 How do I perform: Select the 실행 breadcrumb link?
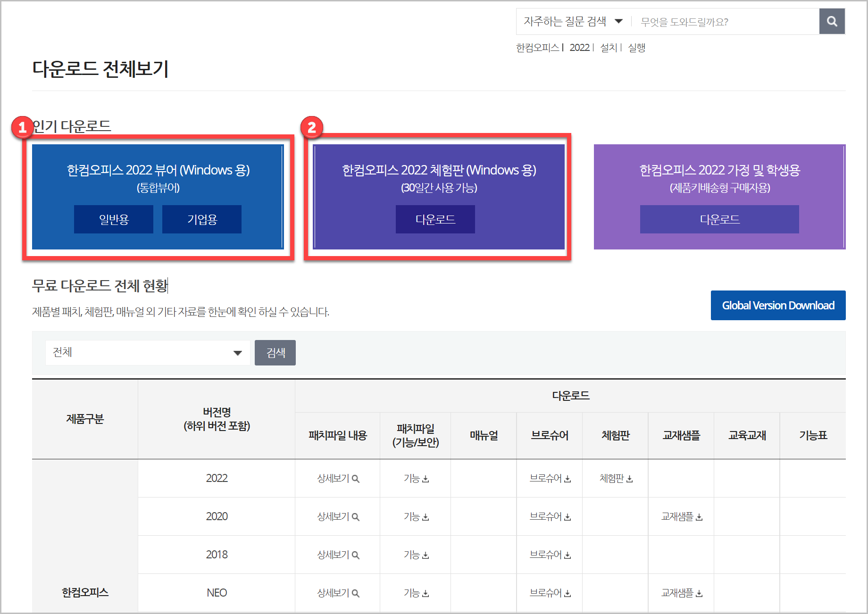point(636,48)
